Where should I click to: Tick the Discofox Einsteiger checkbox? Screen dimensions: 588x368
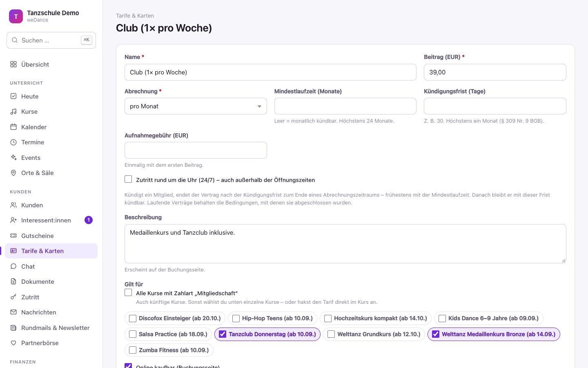133,318
